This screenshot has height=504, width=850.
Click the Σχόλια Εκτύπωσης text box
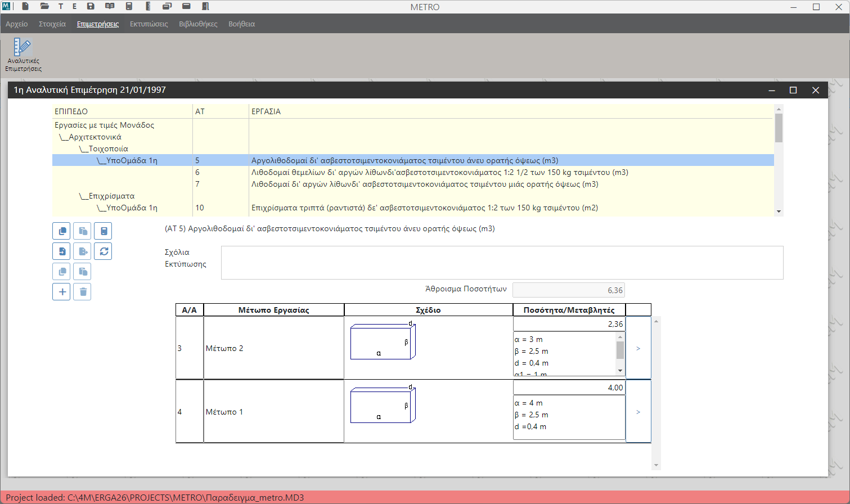[x=501, y=263]
